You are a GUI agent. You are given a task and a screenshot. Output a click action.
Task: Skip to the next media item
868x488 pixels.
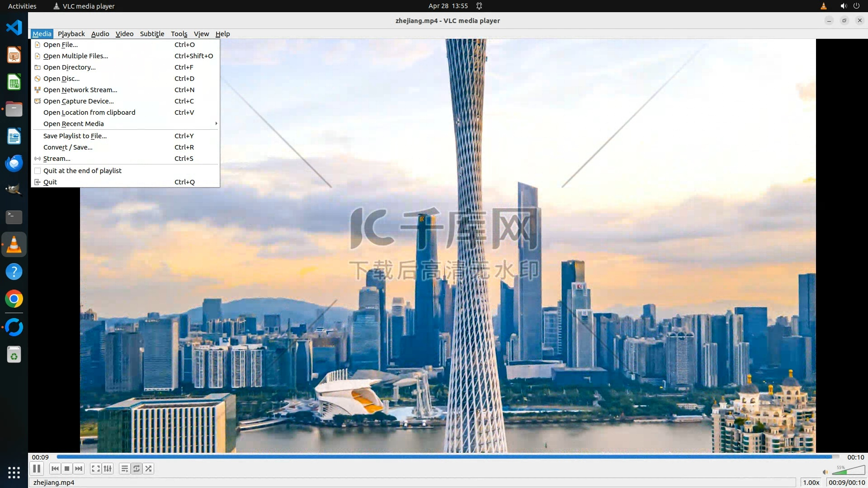[79, 469]
